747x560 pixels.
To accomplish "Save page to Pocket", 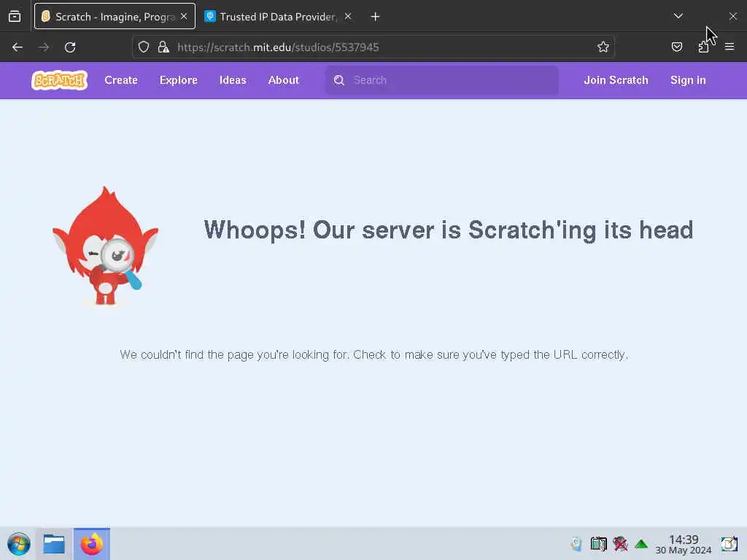I will (x=677, y=47).
